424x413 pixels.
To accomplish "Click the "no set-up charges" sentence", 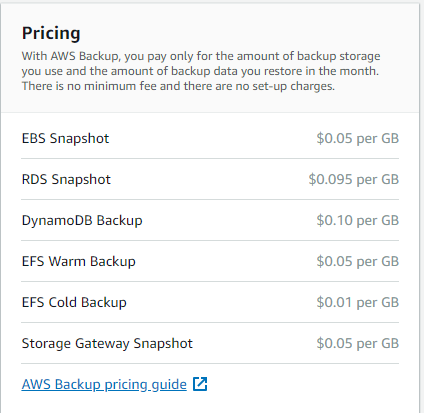I will 178,86.
